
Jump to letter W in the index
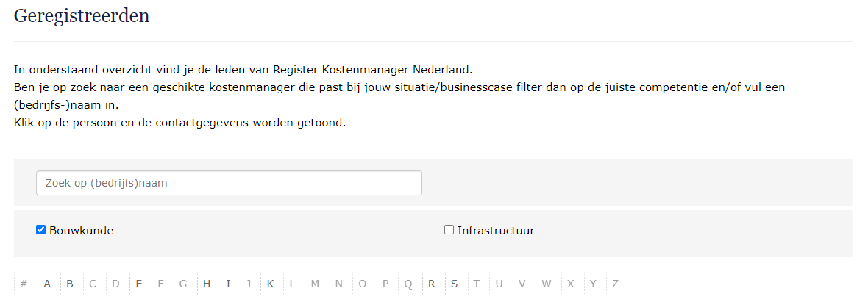546,284
